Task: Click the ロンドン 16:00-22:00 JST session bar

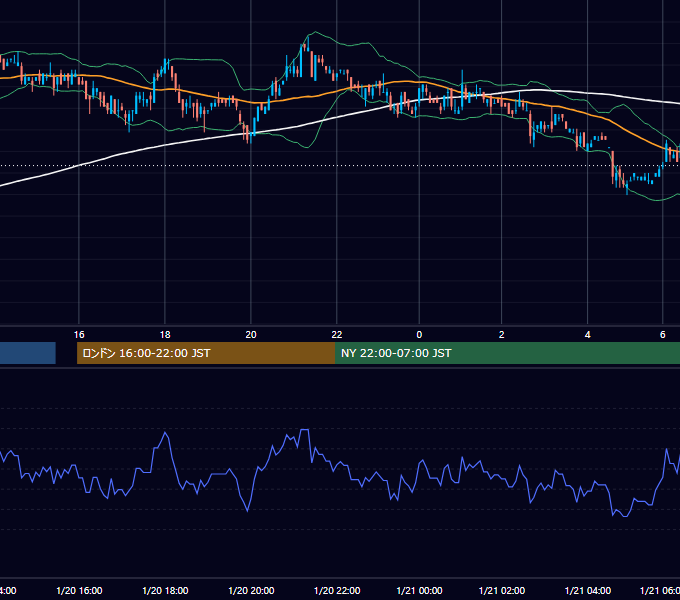Action: click(x=206, y=353)
